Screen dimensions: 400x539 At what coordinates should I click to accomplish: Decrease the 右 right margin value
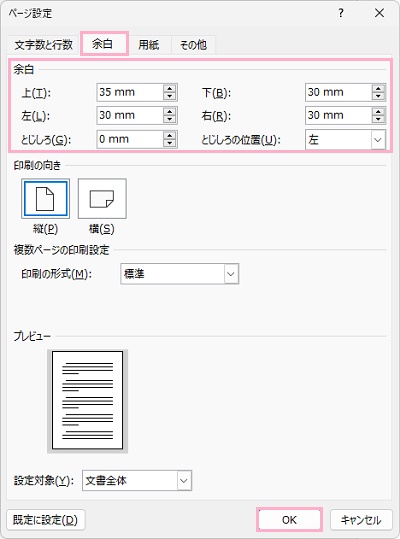point(378,119)
